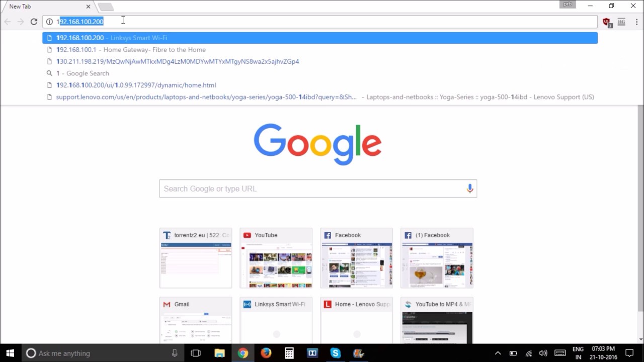Select the dynamic/home.html URL suggestion
The image size is (644, 362).
(320, 85)
